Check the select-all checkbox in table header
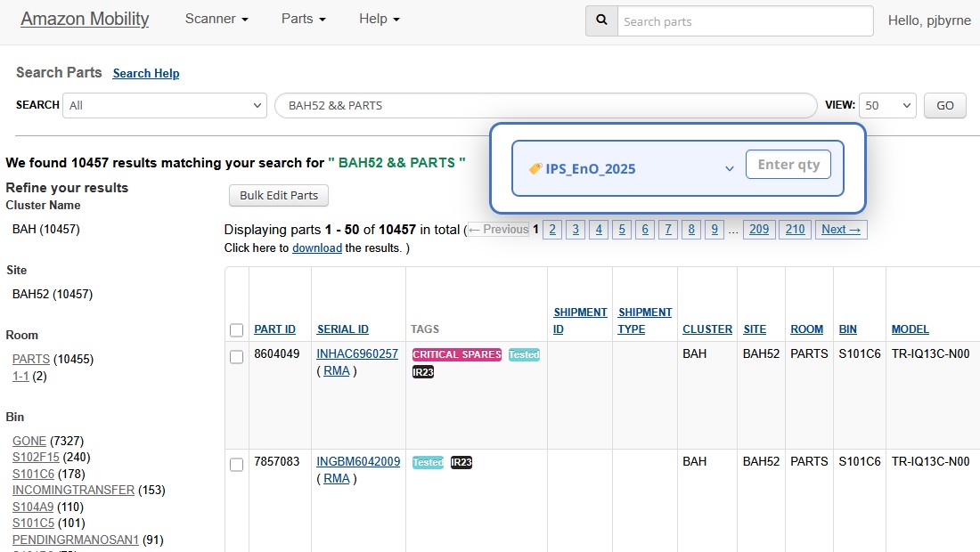 236,329
